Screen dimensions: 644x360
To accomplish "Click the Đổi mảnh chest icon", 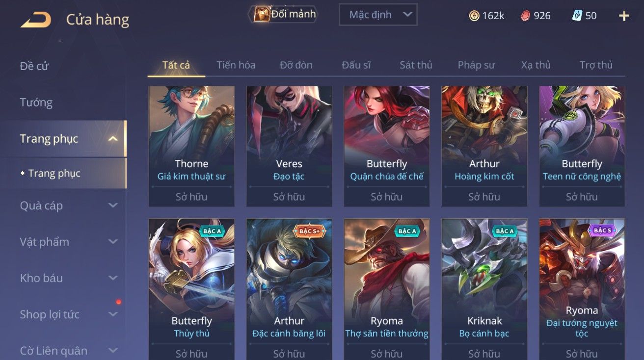I will (261, 14).
